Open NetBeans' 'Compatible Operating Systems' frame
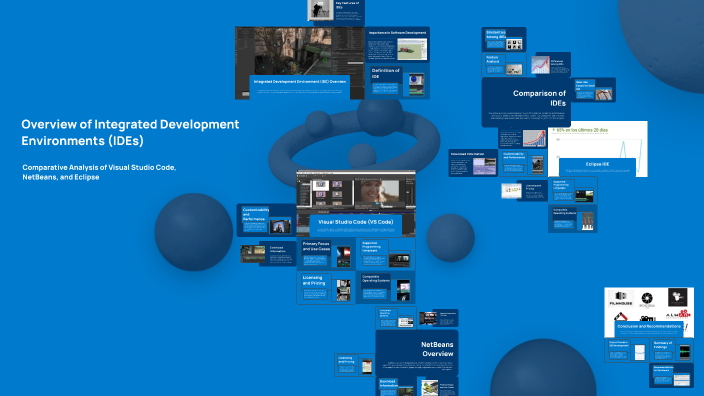704x396 pixels. (x=396, y=317)
